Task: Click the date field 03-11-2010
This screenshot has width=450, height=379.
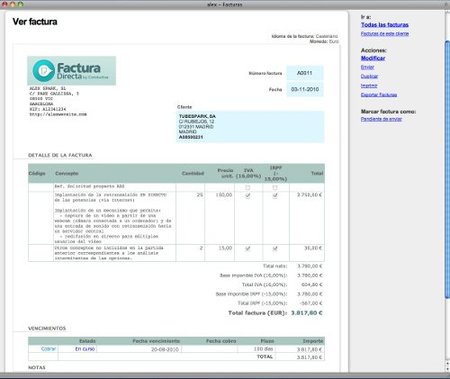Action: click(305, 89)
